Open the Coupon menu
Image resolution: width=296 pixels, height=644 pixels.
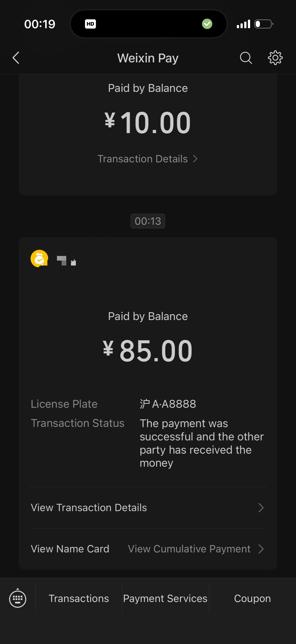pyautogui.click(x=252, y=599)
